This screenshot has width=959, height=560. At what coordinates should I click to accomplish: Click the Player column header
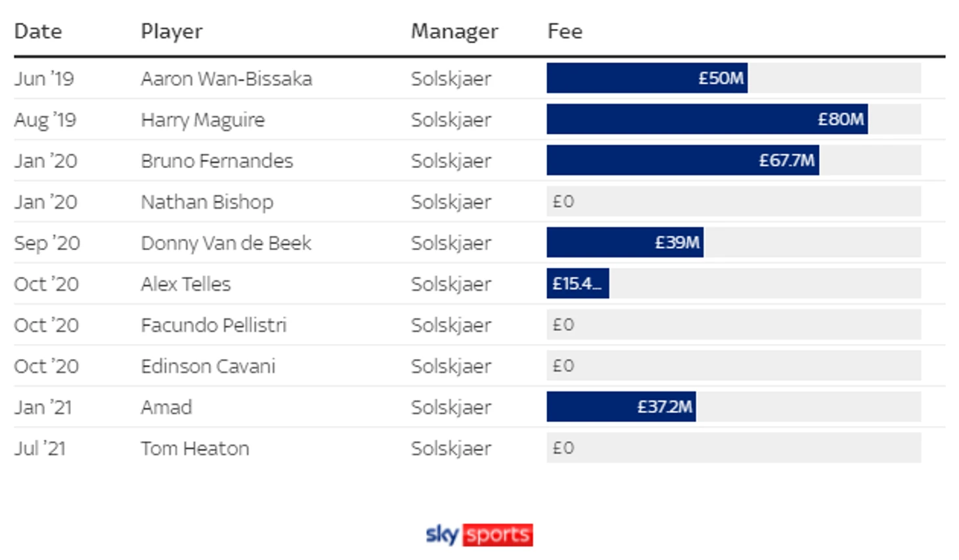171,32
